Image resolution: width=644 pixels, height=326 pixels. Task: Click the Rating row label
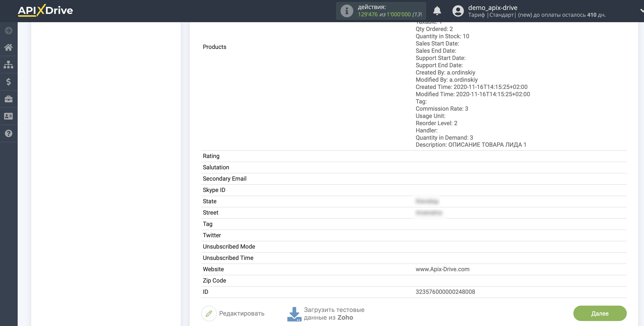click(x=211, y=156)
